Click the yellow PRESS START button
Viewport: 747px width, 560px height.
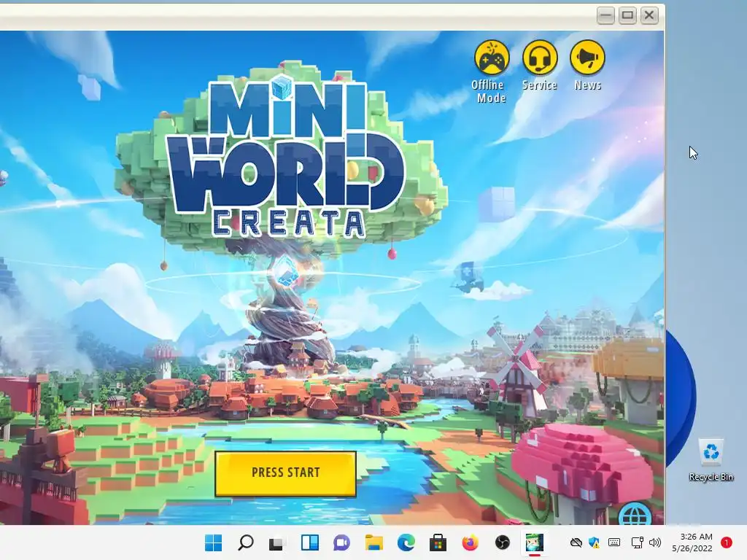pyautogui.click(x=285, y=473)
